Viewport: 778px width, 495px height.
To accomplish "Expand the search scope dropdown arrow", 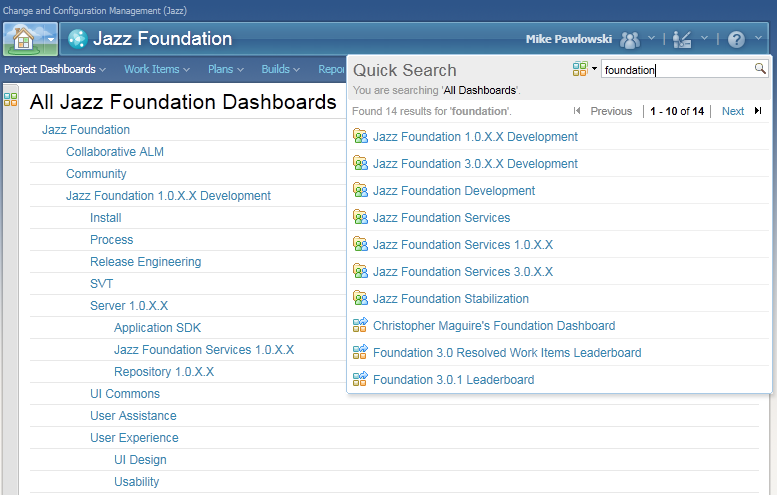I will tap(594, 68).
